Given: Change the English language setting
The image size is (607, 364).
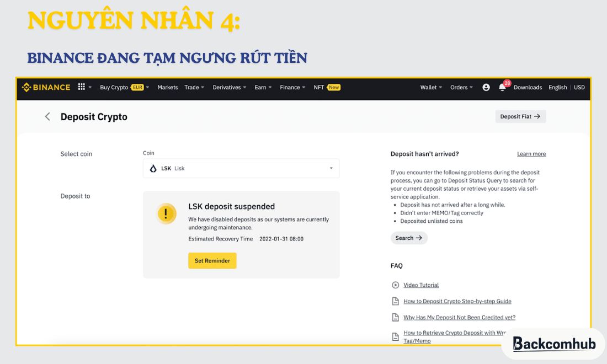Looking at the screenshot, I should point(557,88).
